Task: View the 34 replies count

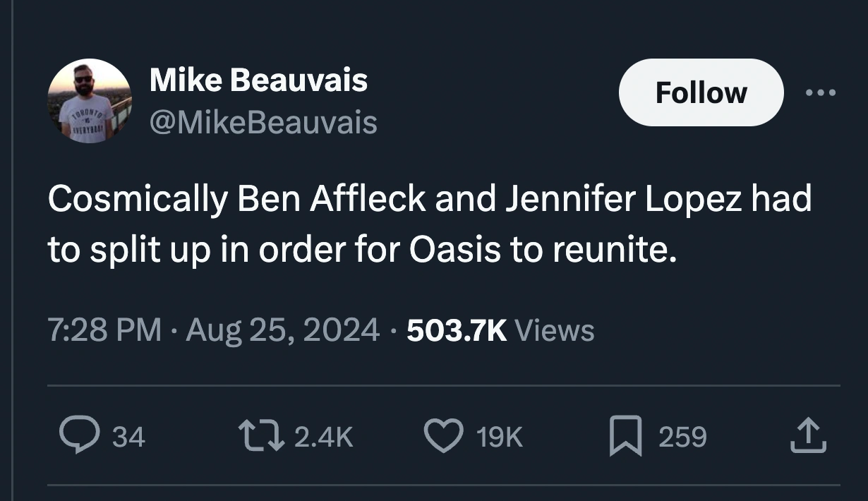Action: 128,436
